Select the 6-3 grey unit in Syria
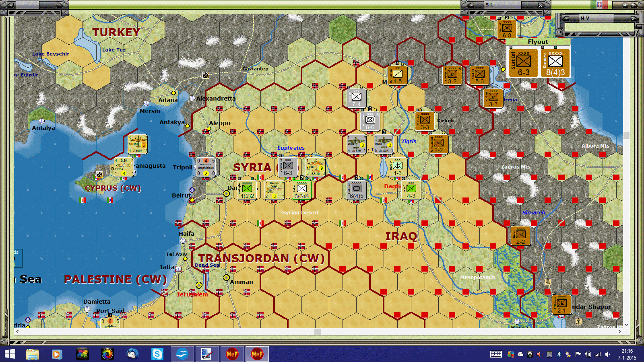This screenshot has height=362, width=644. click(x=288, y=167)
